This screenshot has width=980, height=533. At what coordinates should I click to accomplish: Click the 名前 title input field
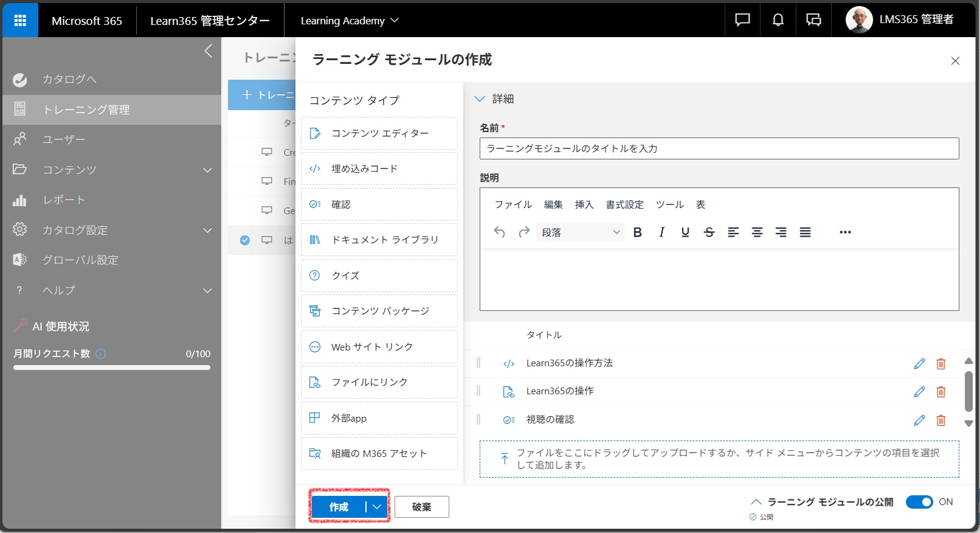tap(719, 148)
